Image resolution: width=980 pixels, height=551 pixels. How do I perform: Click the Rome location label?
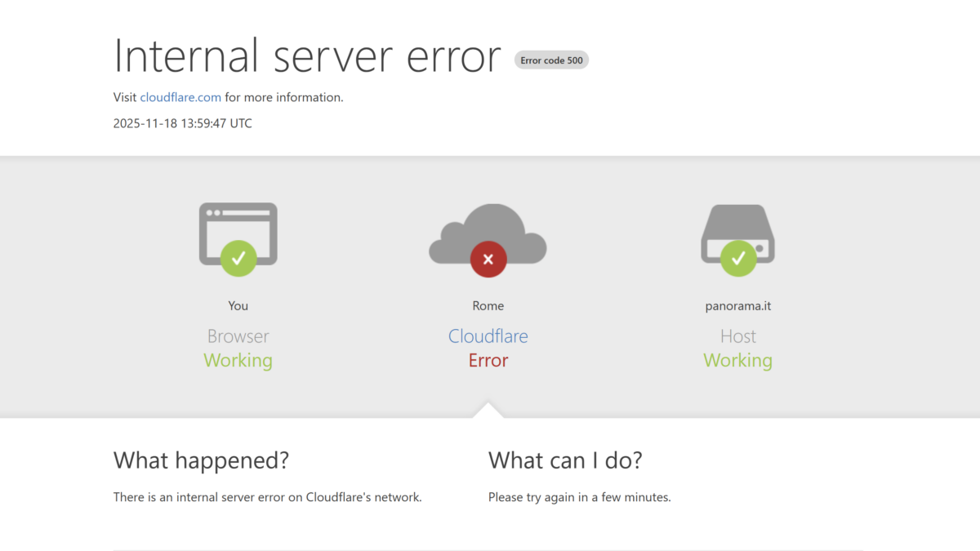[x=488, y=305]
